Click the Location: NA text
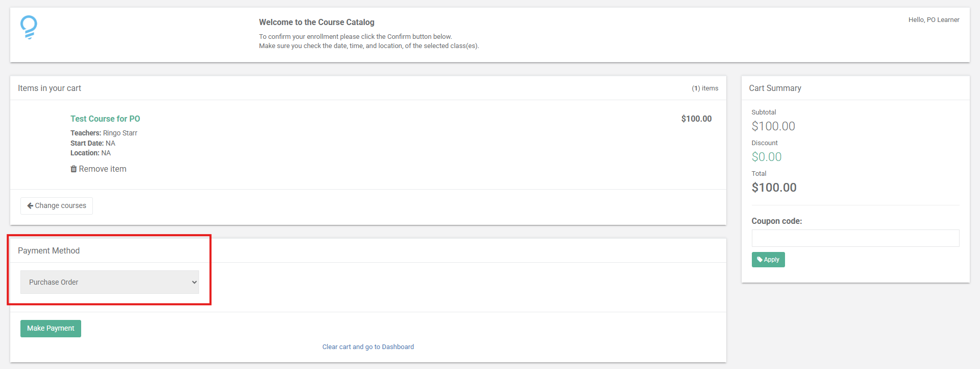 click(x=90, y=153)
